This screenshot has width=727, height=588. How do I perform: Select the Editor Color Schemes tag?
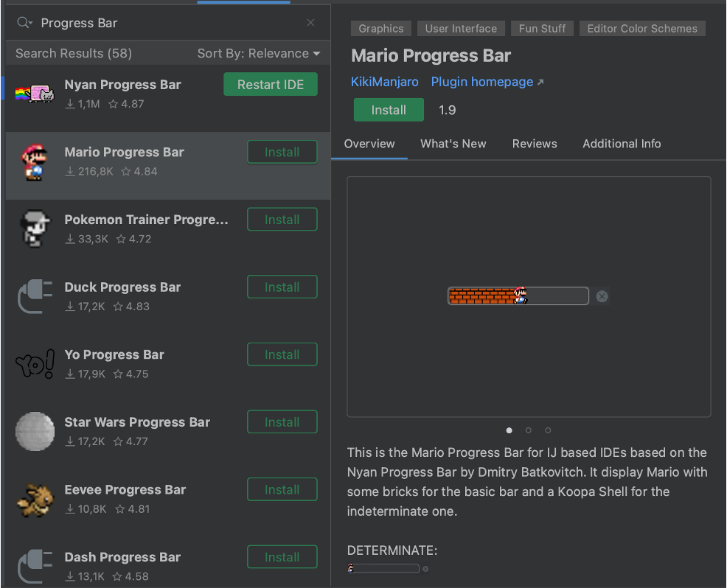pyautogui.click(x=642, y=28)
